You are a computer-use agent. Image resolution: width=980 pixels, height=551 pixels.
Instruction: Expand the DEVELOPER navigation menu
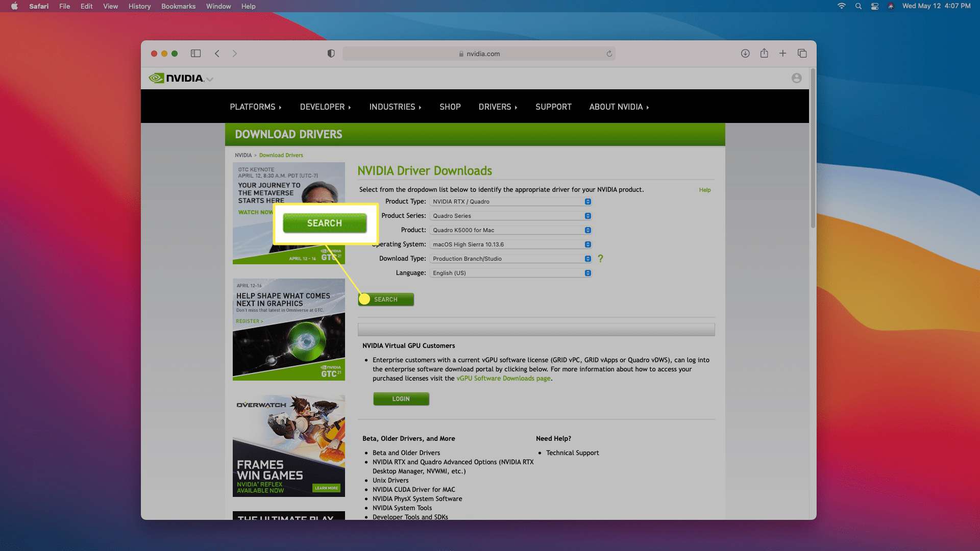(x=326, y=107)
